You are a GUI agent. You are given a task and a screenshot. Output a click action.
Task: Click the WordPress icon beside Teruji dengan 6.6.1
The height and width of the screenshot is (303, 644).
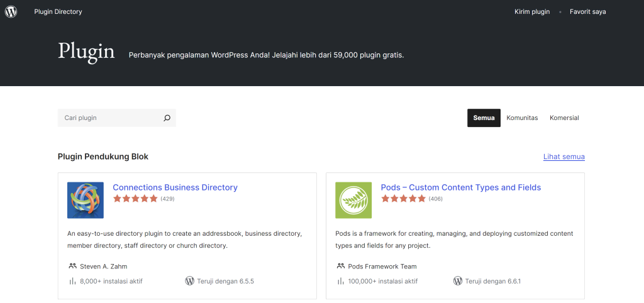pyautogui.click(x=458, y=281)
